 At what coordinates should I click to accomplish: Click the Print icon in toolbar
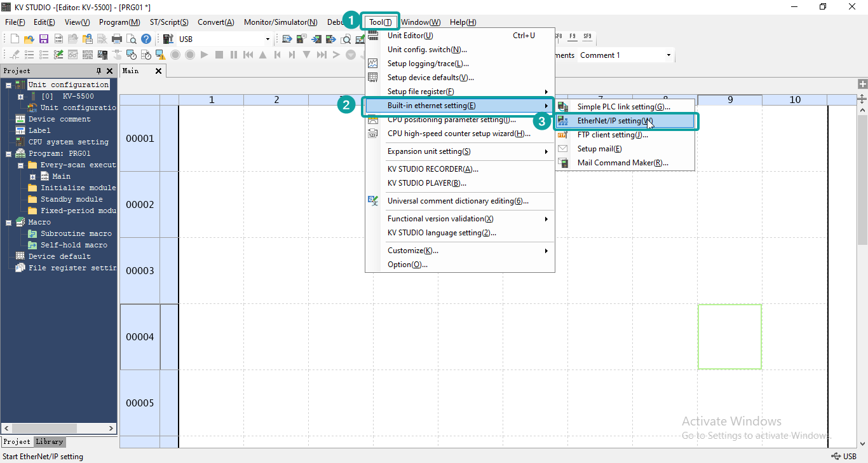point(117,39)
